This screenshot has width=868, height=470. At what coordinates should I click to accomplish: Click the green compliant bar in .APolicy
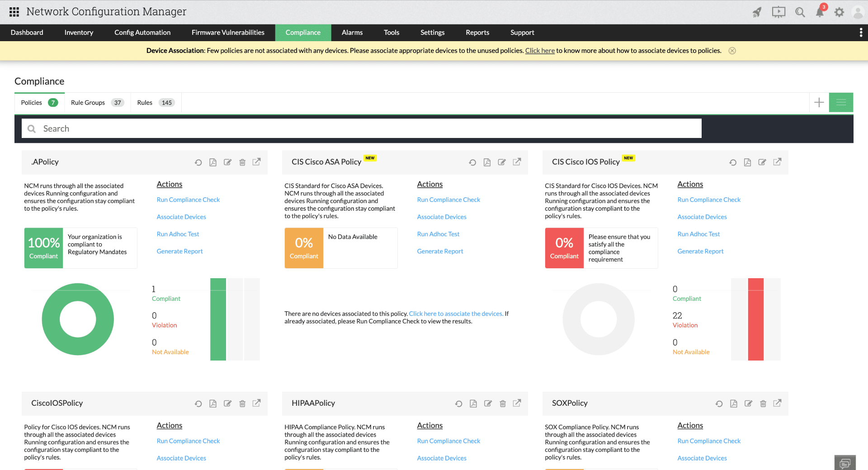point(218,319)
